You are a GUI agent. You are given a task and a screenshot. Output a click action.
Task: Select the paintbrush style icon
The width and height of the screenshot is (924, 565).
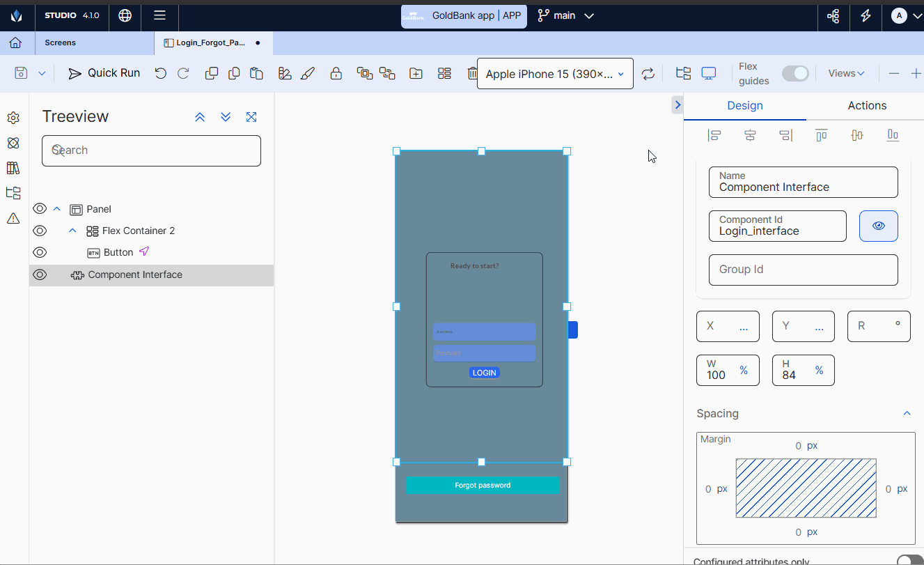click(308, 74)
